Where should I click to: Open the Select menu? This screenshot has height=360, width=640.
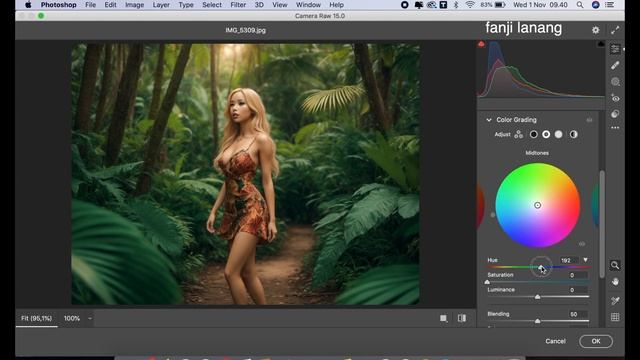(x=212, y=5)
